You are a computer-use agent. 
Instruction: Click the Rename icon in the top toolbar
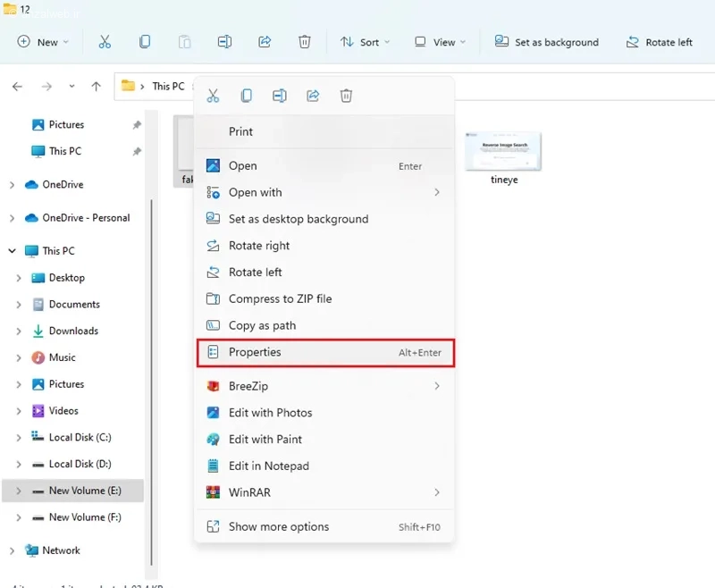[x=224, y=42]
